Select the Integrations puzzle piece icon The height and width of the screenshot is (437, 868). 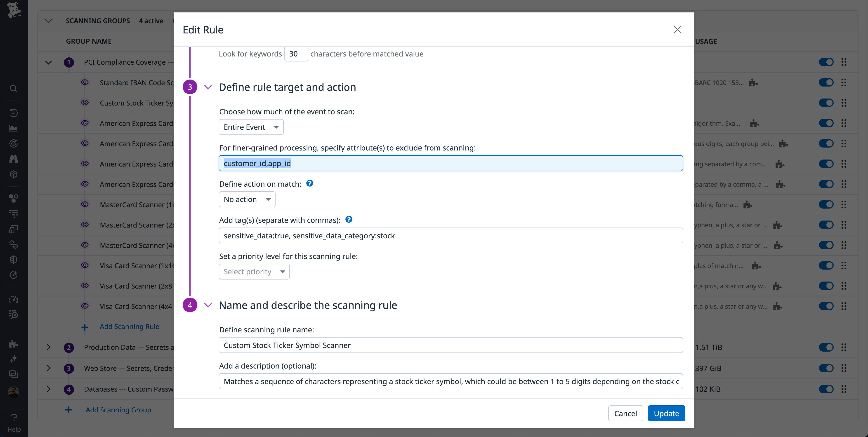14,344
